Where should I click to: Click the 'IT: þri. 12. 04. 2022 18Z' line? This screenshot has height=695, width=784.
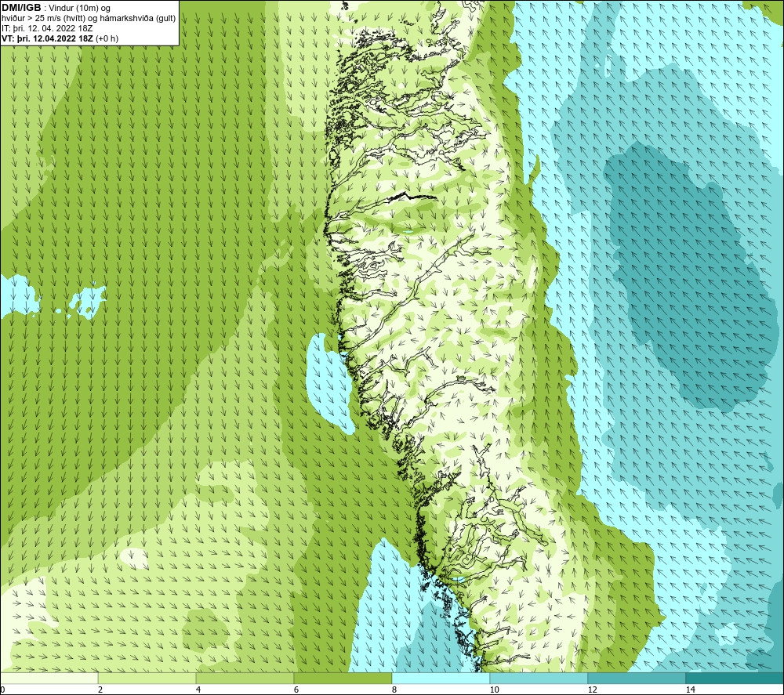pyautogui.click(x=47, y=28)
